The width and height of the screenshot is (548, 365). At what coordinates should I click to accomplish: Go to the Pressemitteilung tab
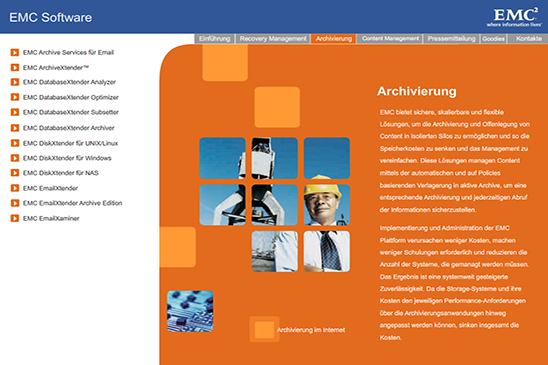pyautogui.click(x=452, y=38)
